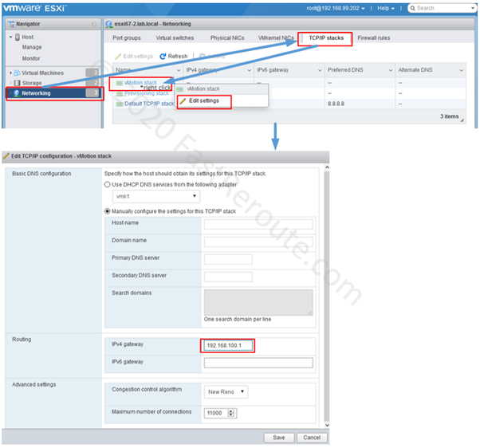
Task: Click the Edit settings pencil in toolbar
Action: point(118,57)
